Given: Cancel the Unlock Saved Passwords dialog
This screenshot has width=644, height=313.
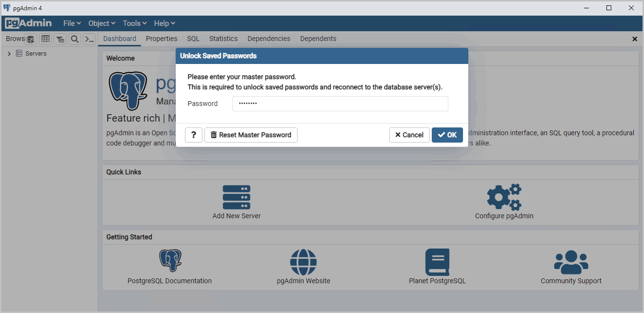Looking at the screenshot, I should 409,135.
